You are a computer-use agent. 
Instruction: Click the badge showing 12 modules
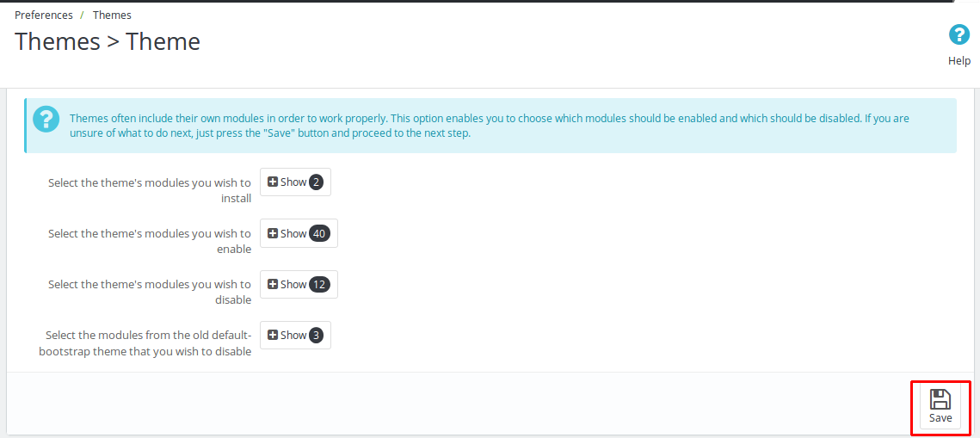[x=319, y=285]
